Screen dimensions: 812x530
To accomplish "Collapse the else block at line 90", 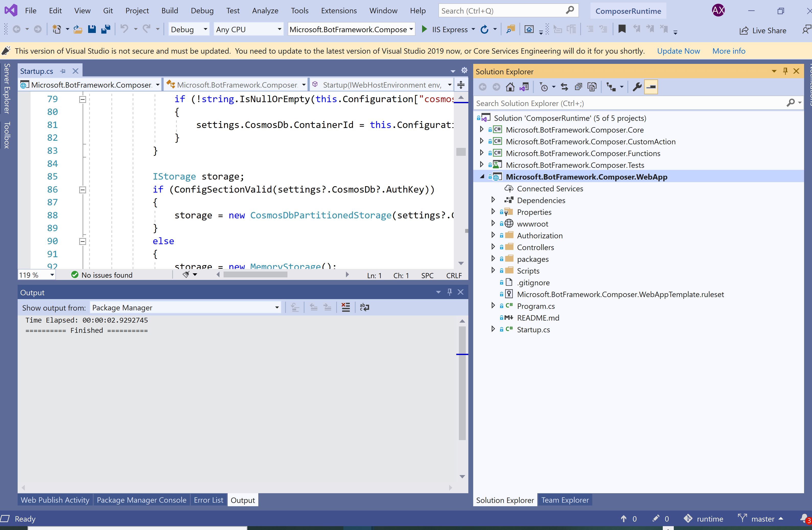I will (83, 241).
